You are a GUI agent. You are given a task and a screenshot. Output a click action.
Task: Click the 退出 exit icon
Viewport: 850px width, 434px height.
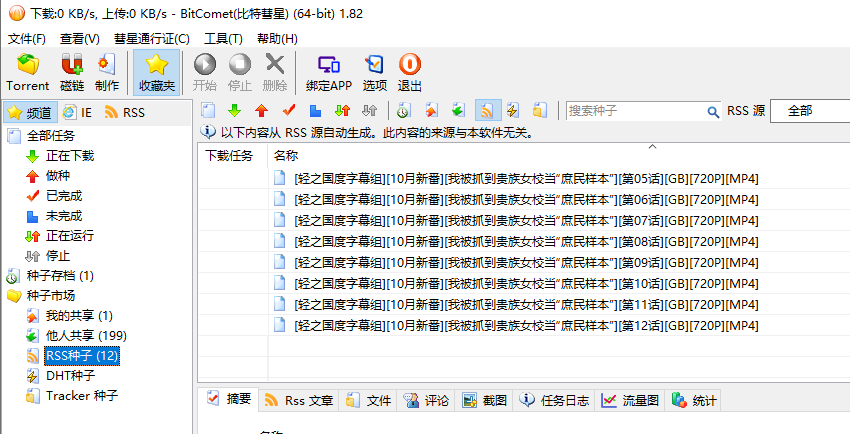[410, 73]
